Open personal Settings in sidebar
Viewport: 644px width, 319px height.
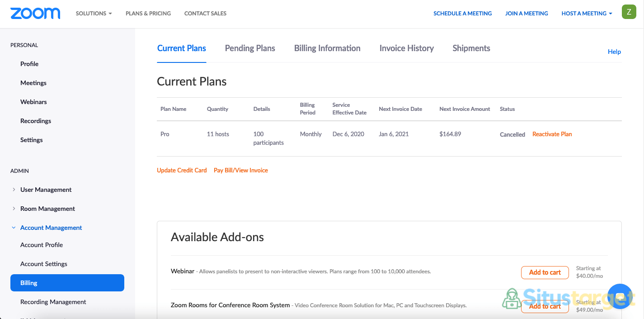click(32, 140)
